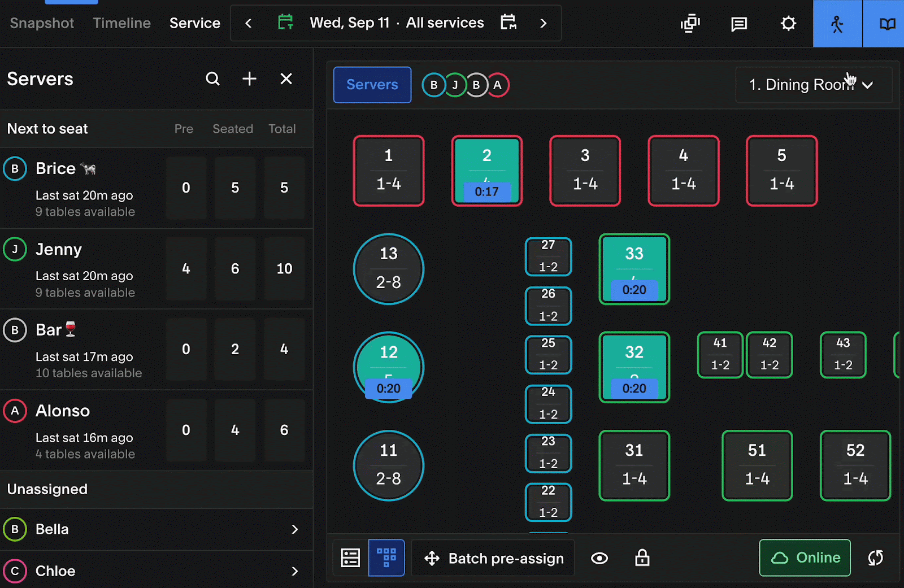Screen dimensions: 904x588
Task: Toggle blue B server badge above floor plan
Action: click(x=433, y=85)
